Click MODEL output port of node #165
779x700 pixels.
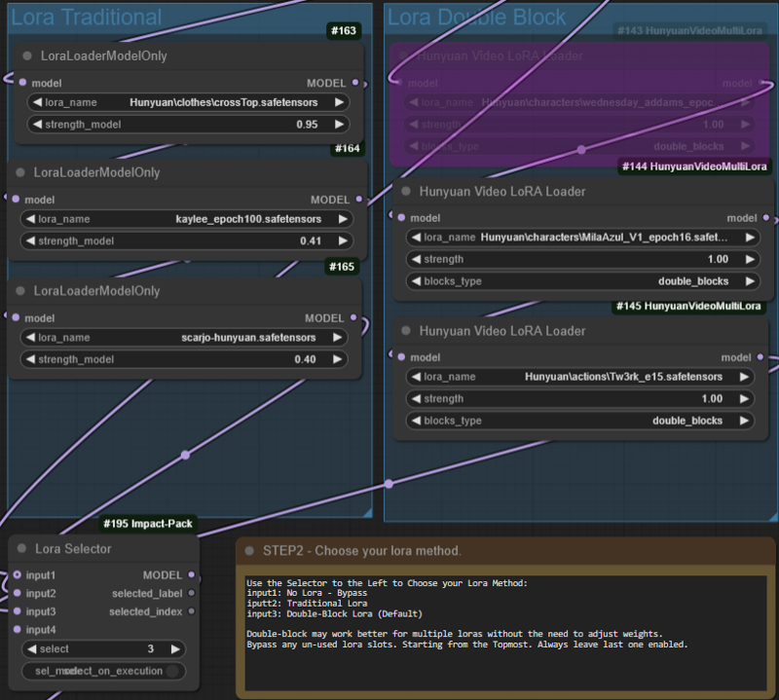tap(353, 317)
